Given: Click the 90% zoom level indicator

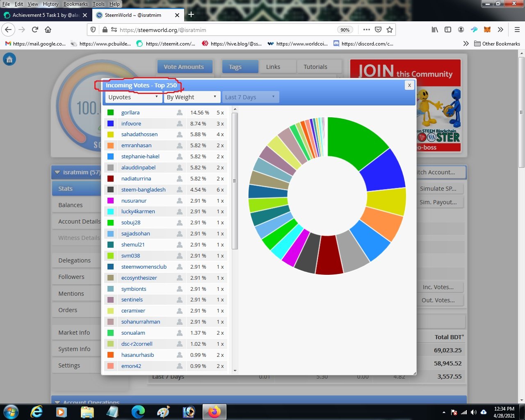Looking at the screenshot, I should 345,30.
